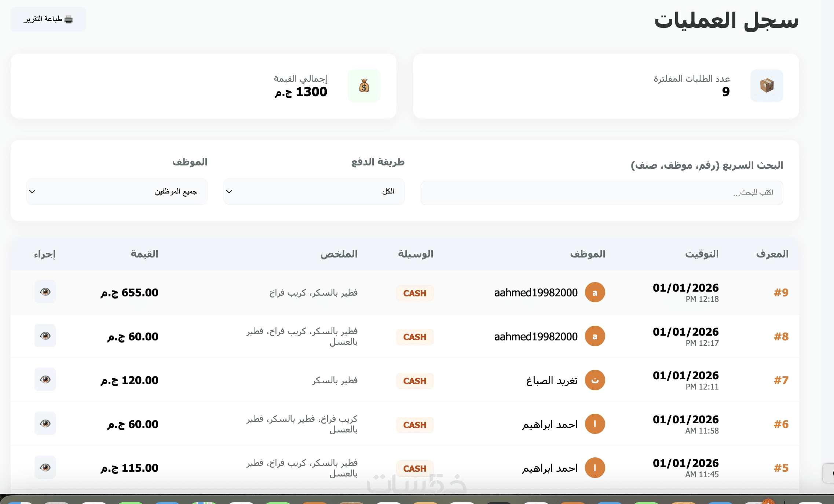This screenshot has height=504, width=834.
Task: Click احمد ابراهيم avatar in order #6 row
Action: [595, 424]
